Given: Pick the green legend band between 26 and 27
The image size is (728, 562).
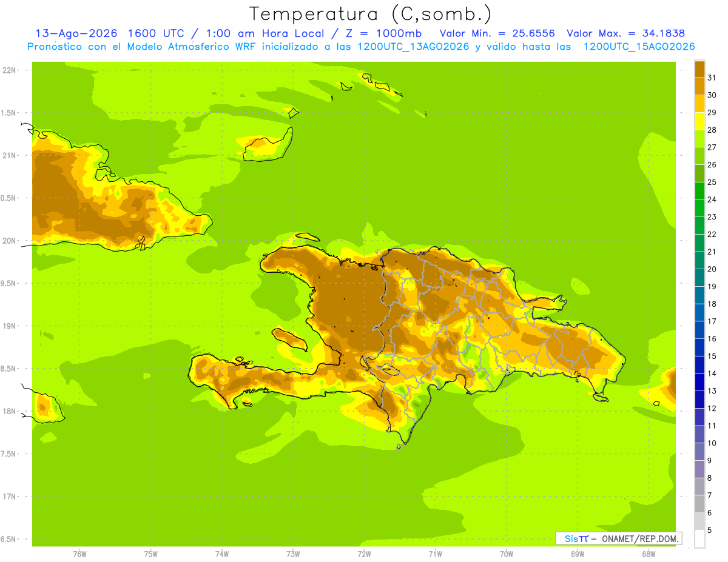Looking at the screenshot, I should tap(699, 156).
